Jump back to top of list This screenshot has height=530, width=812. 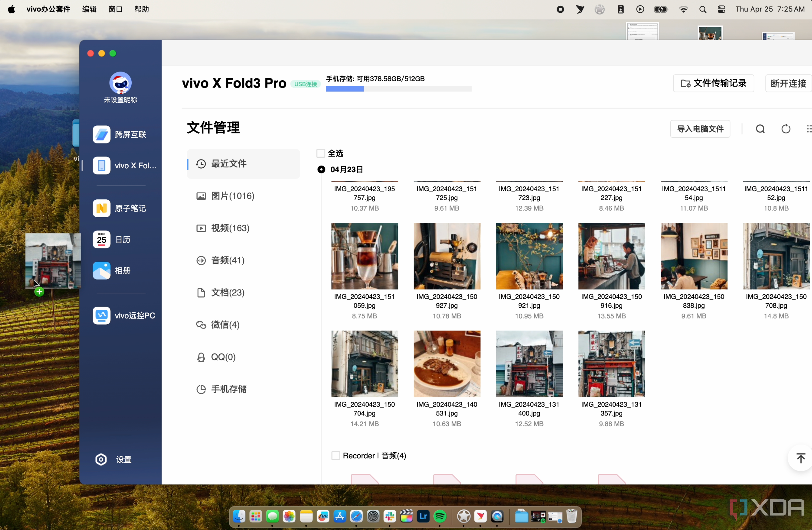tap(801, 458)
